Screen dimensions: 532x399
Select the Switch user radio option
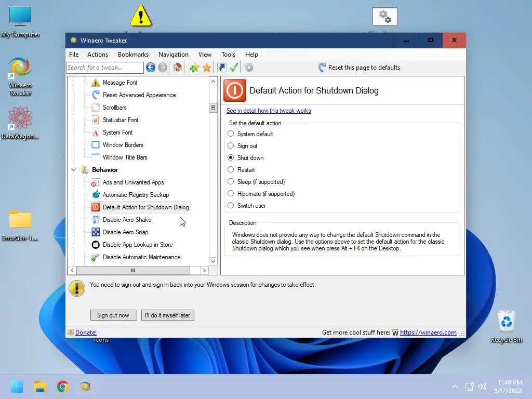(231, 205)
